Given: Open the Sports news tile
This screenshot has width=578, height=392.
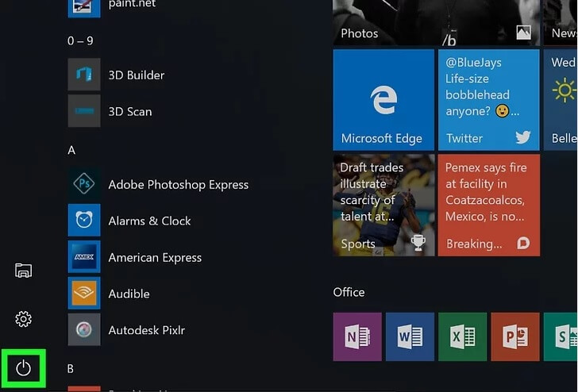Looking at the screenshot, I should tap(383, 205).
